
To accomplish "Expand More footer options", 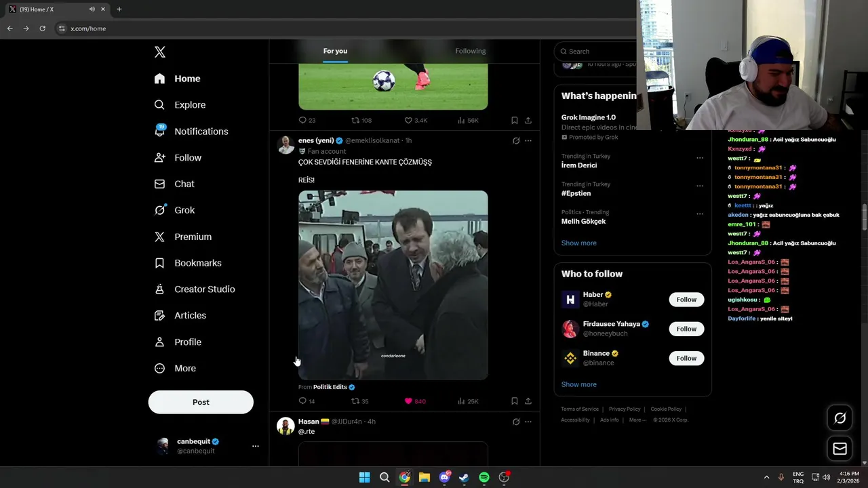I will [x=637, y=420].
